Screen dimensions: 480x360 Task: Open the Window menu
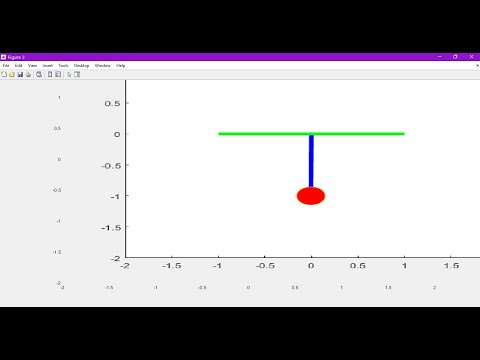[103, 66]
